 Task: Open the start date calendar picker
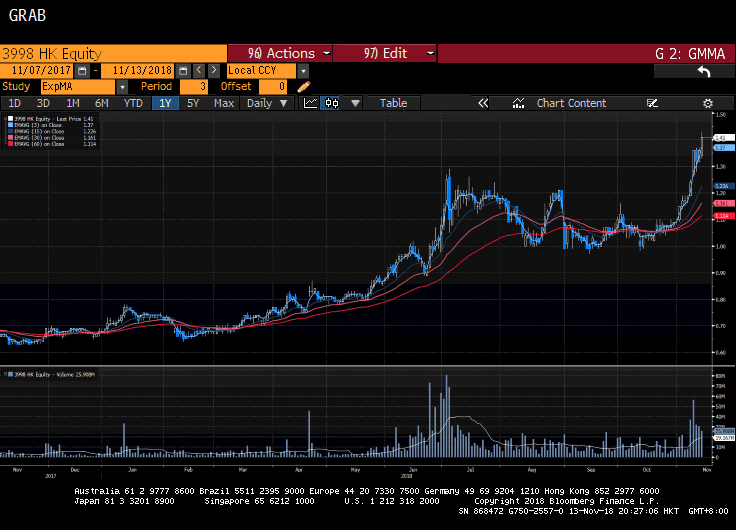(82, 70)
